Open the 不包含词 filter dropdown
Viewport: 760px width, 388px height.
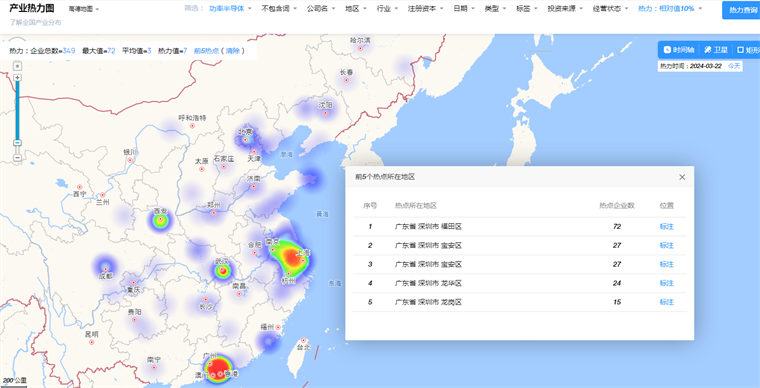pos(278,9)
